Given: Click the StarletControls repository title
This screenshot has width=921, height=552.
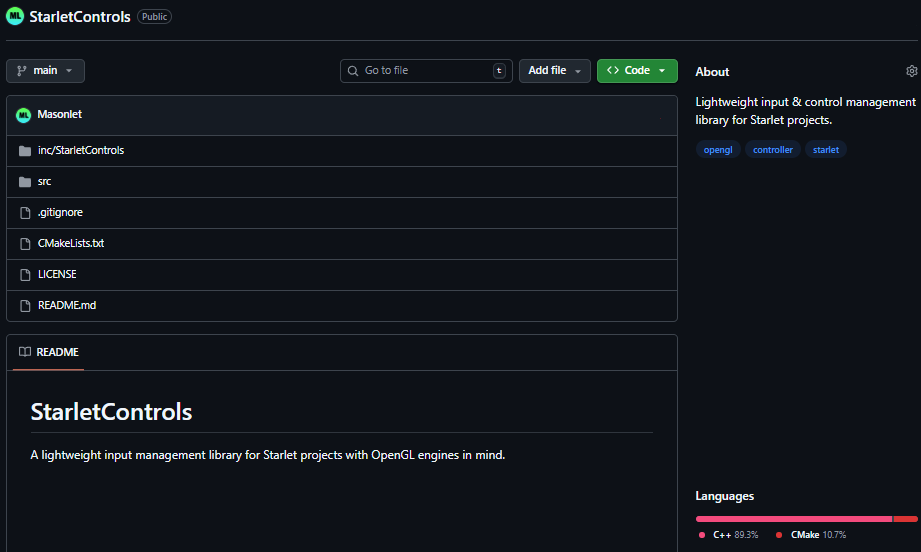Looking at the screenshot, I should point(80,16).
